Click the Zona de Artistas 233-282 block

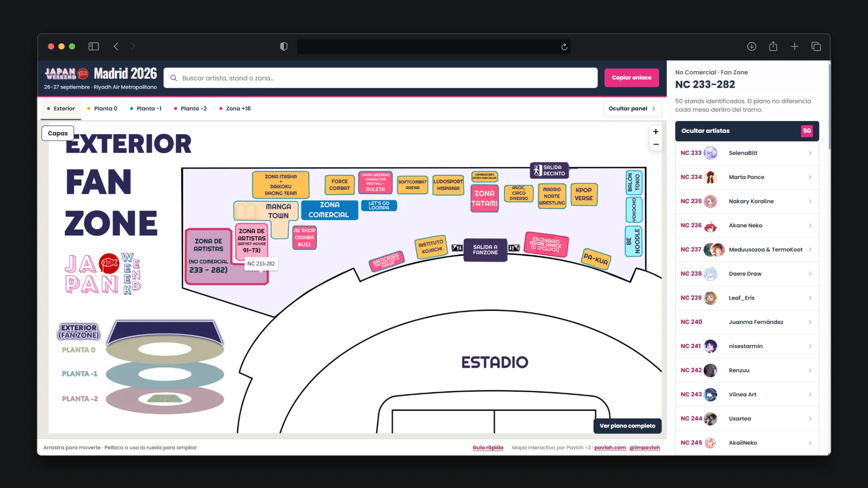click(209, 256)
